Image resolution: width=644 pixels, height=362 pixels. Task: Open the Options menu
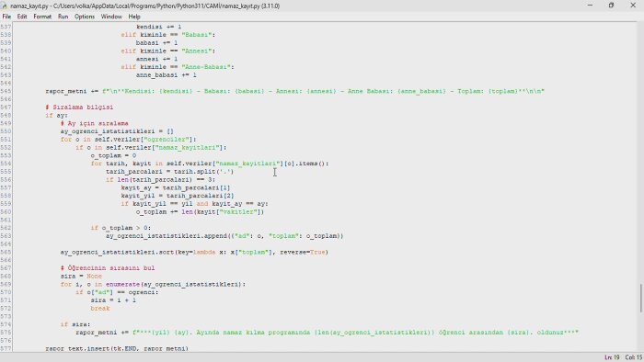pyautogui.click(x=85, y=17)
